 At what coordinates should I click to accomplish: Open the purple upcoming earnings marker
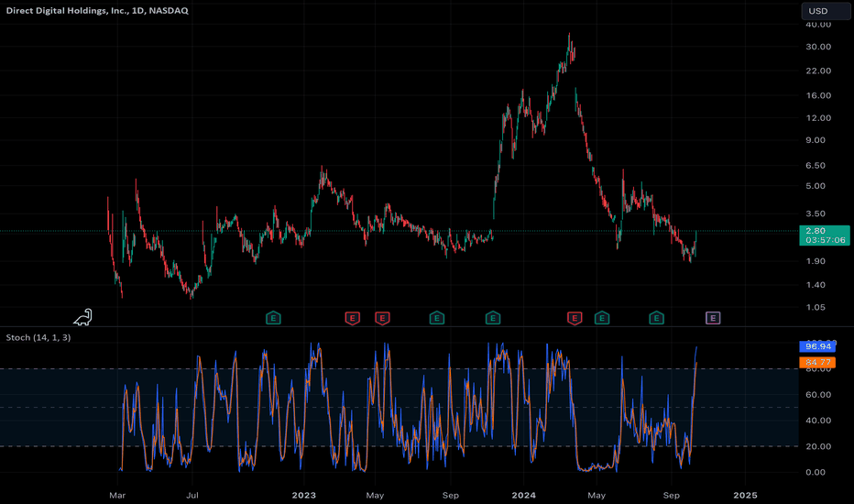[x=713, y=318]
